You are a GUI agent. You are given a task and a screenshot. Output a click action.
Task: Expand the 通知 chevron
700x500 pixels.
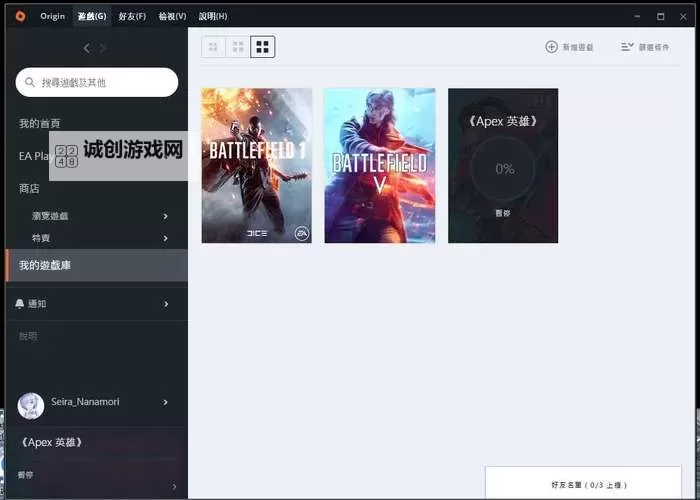coord(166,304)
